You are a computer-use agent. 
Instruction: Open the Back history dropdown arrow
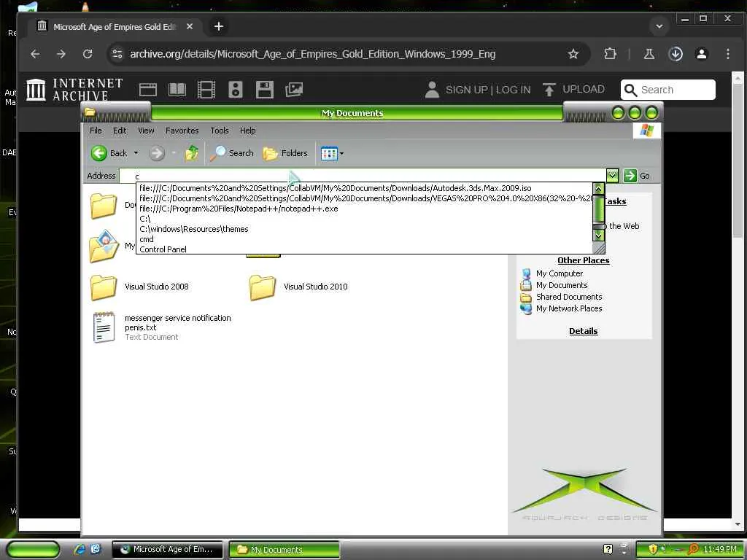(x=136, y=153)
